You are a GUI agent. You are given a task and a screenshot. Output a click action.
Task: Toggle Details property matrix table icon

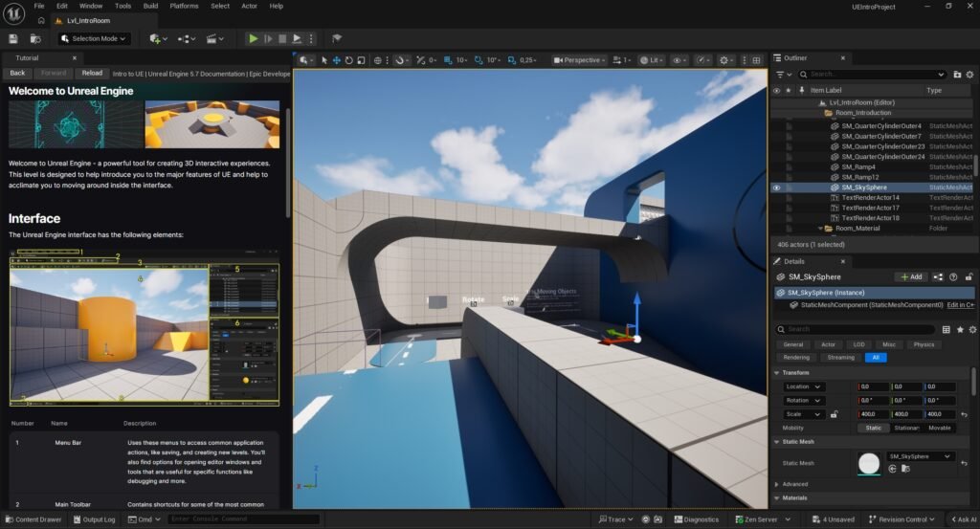[x=947, y=329]
